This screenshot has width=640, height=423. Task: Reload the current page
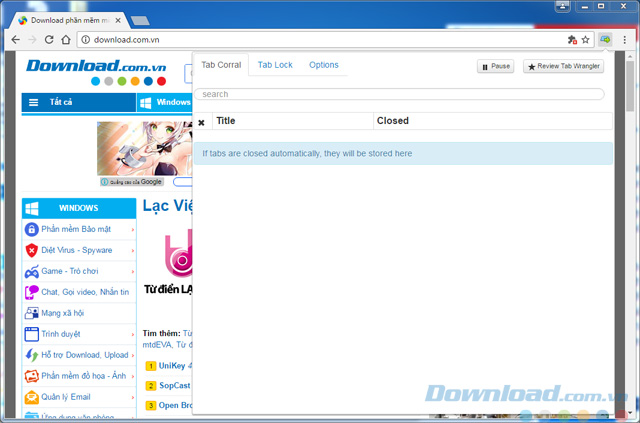49,40
